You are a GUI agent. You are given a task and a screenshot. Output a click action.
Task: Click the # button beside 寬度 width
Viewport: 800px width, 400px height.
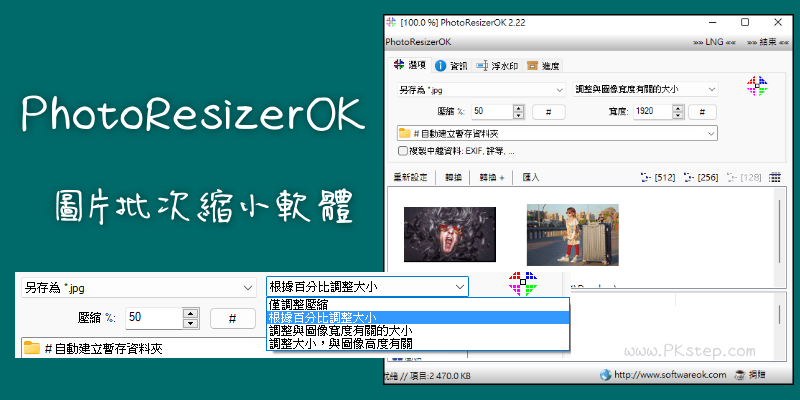click(x=702, y=112)
